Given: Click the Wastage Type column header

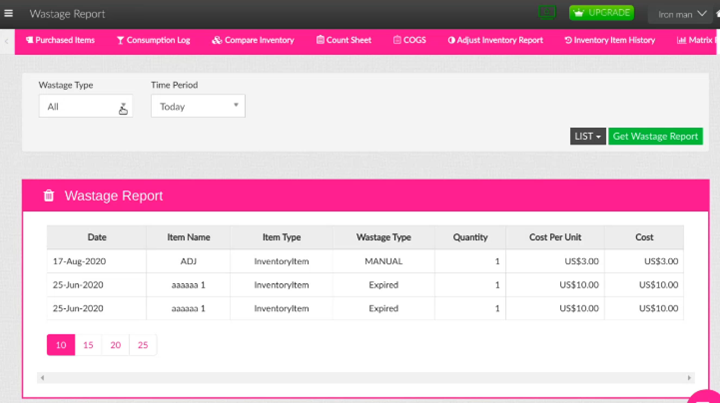Looking at the screenshot, I should click(383, 237).
